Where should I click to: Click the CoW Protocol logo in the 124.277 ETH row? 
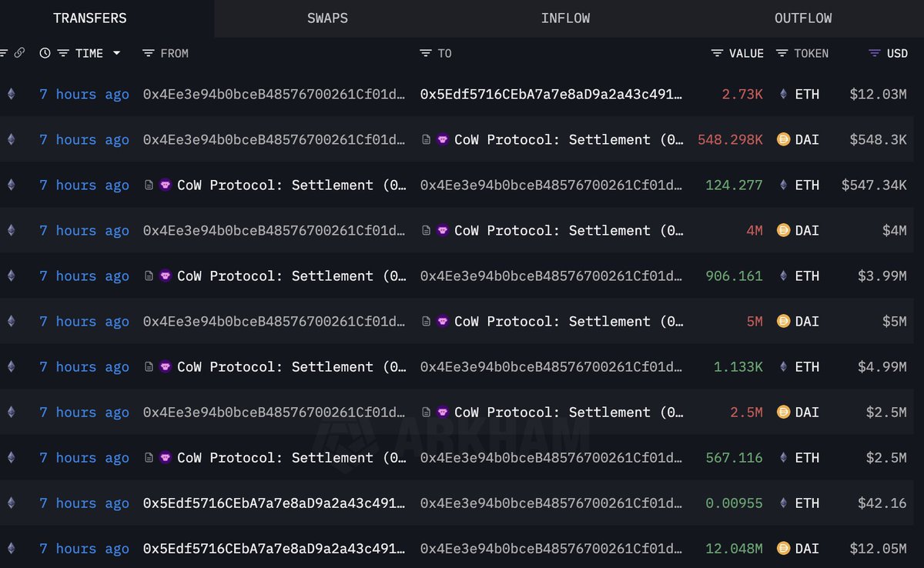click(166, 185)
